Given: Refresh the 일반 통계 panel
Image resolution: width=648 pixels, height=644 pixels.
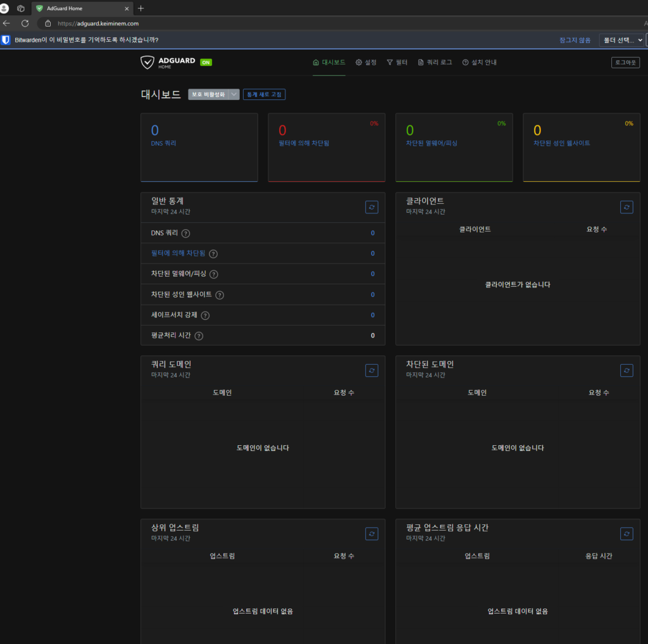Looking at the screenshot, I should [x=371, y=207].
